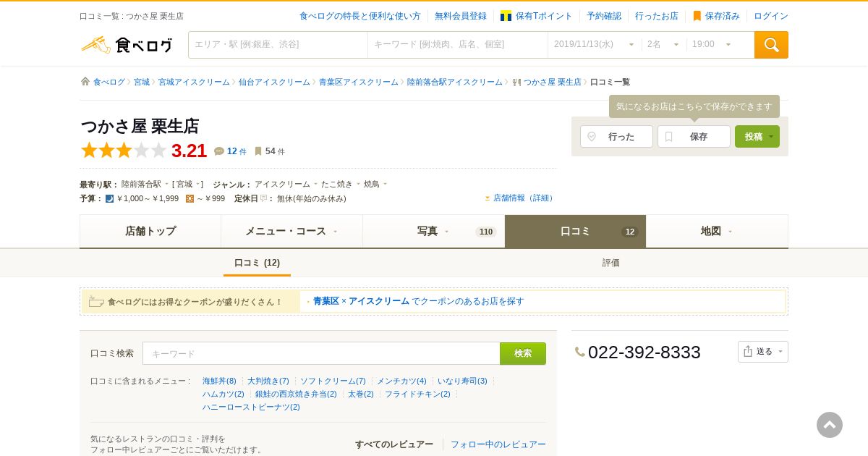868x456 pixels.
Task: Filter reviews by フライドチキン(2)
Action: (x=417, y=394)
